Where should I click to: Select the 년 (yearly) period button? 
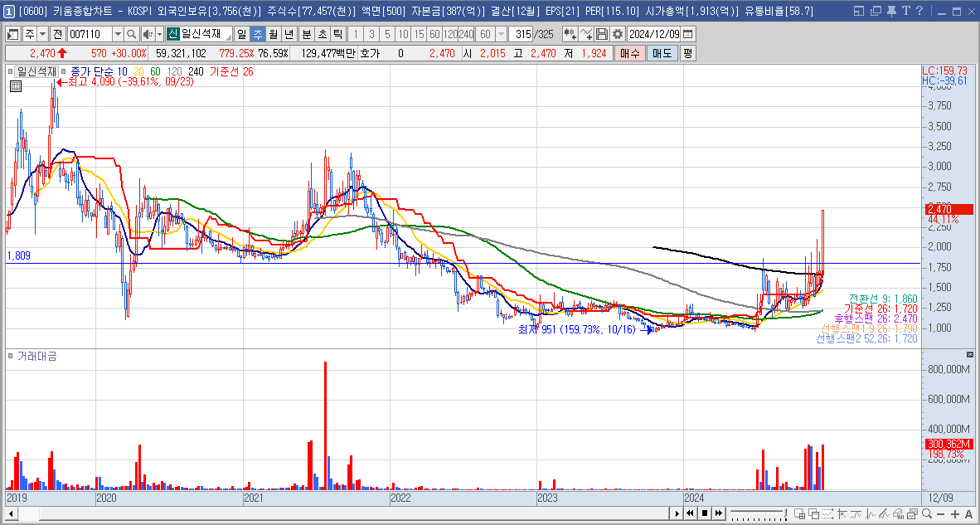(x=289, y=34)
